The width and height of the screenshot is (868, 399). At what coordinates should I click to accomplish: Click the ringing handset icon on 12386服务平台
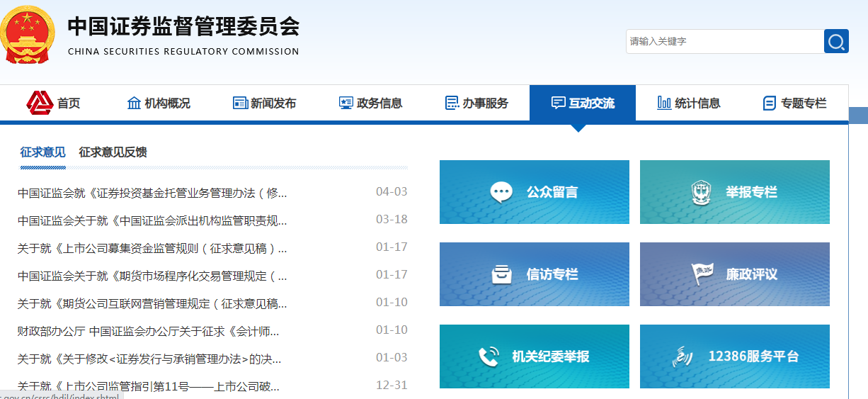pos(683,356)
